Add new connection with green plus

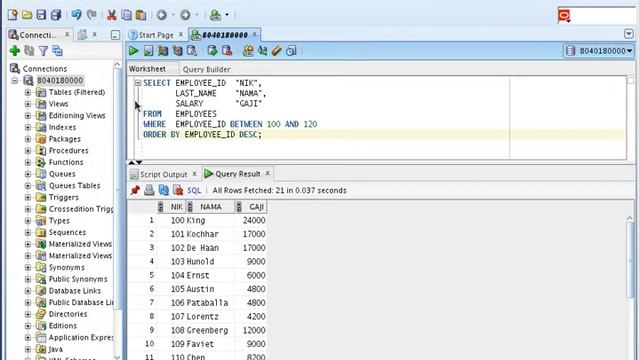click(15, 51)
